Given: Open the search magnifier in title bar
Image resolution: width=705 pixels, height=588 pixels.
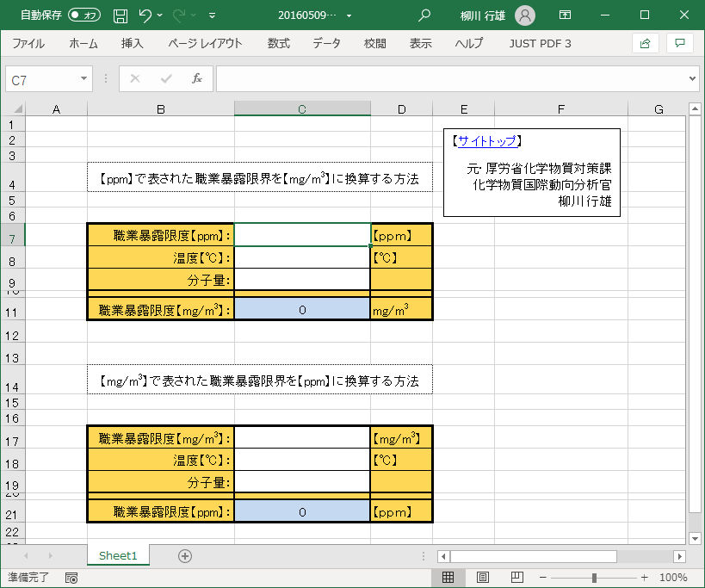Looking at the screenshot, I should pos(424,15).
